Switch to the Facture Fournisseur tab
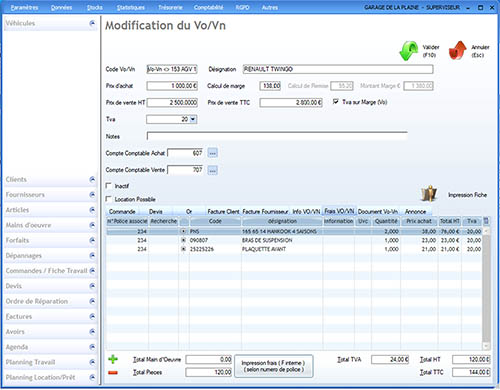500x390 pixels. pos(265,211)
